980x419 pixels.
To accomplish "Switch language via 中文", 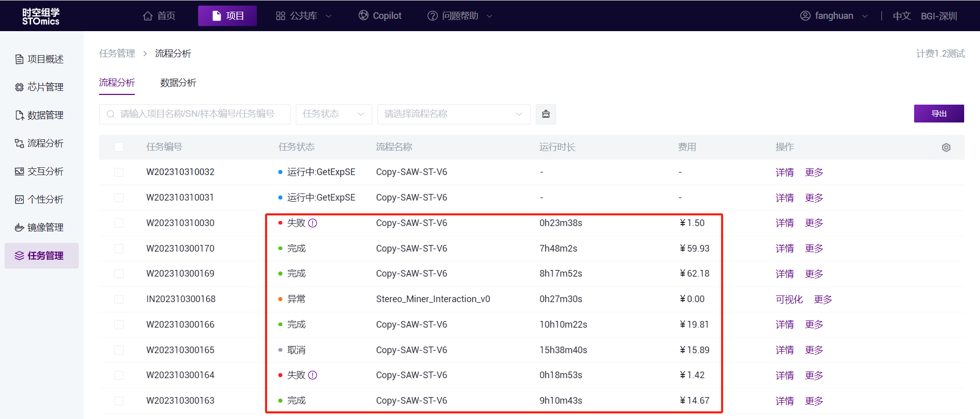I will click(902, 16).
